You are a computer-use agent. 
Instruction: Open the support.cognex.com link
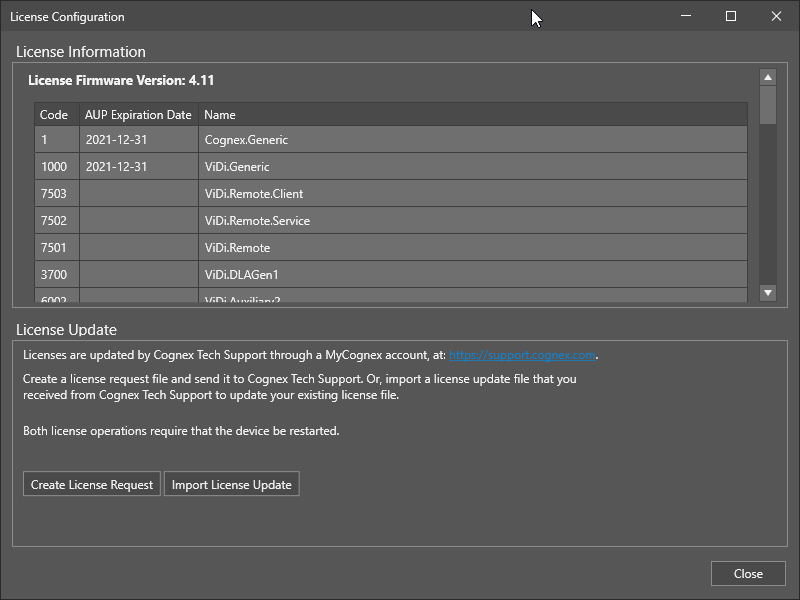point(522,355)
